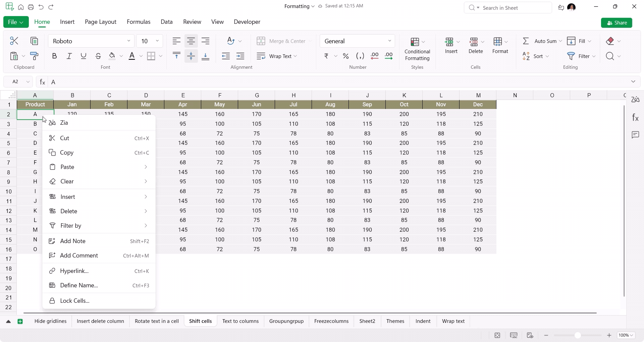This screenshot has height=342, width=644.
Task: Click the add new sheet icon
Action: click(x=20, y=322)
